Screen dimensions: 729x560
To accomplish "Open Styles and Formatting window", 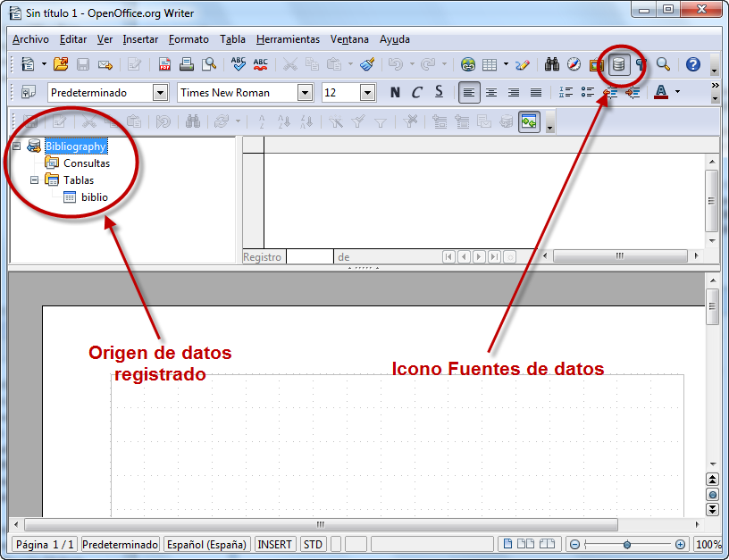I will point(29,92).
